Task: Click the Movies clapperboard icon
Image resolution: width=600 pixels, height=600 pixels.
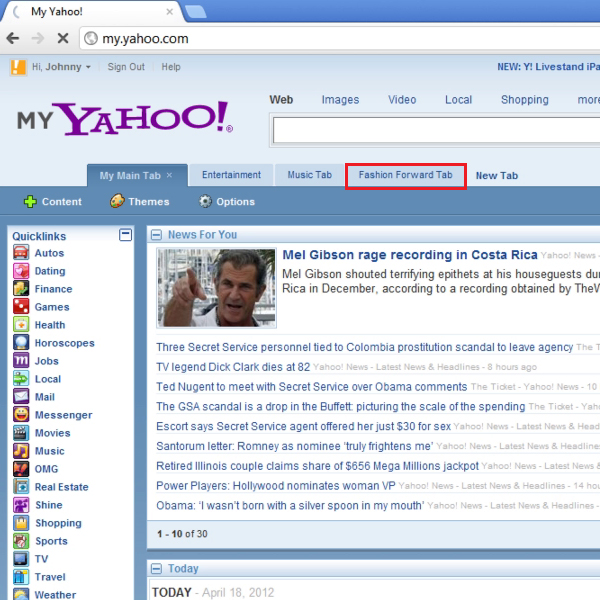Action: (21, 432)
